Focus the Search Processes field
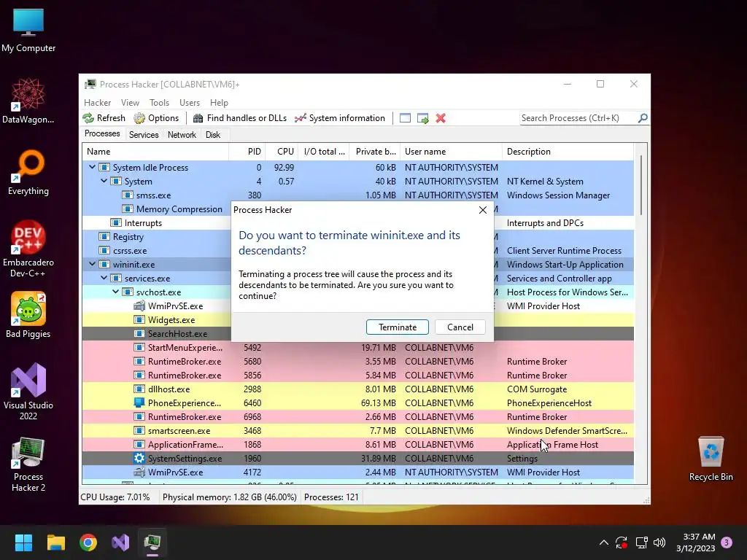Screen dimensions: 747x560 point(578,118)
